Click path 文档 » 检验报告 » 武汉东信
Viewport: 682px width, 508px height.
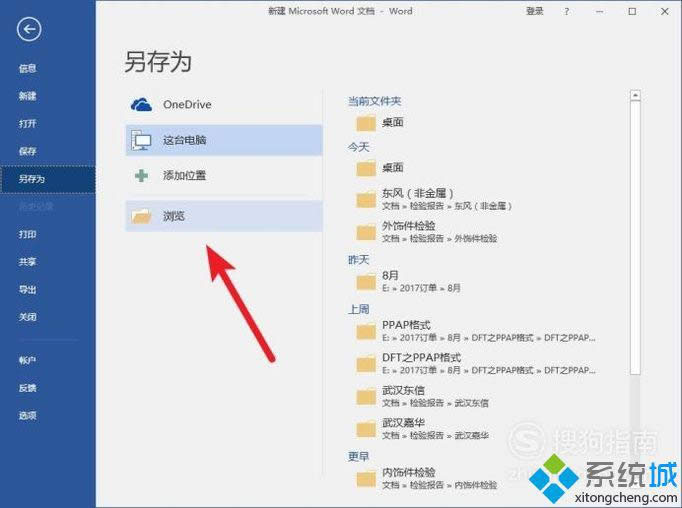(x=435, y=403)
